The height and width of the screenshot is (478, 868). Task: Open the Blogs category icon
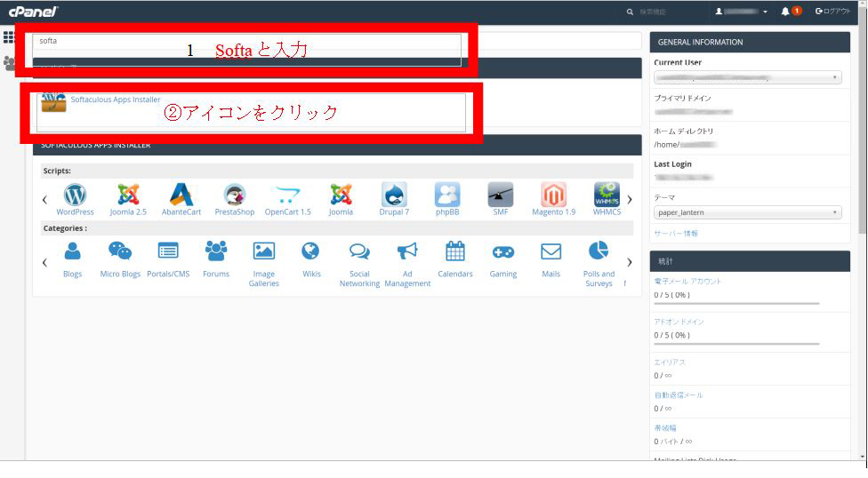coord(73,251)
